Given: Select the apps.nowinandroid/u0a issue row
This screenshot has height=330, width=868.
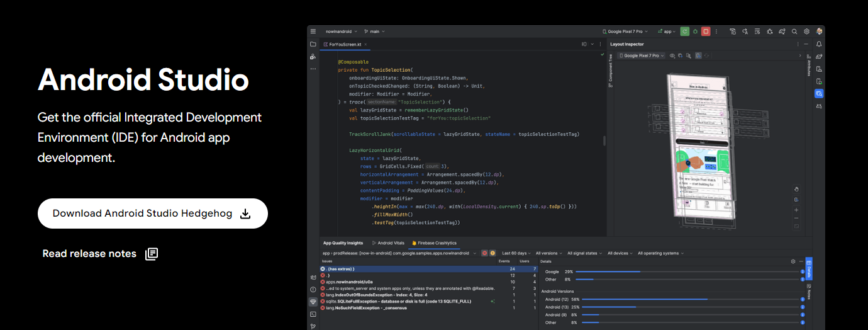Looking at the screenshot, I should 429,282.
